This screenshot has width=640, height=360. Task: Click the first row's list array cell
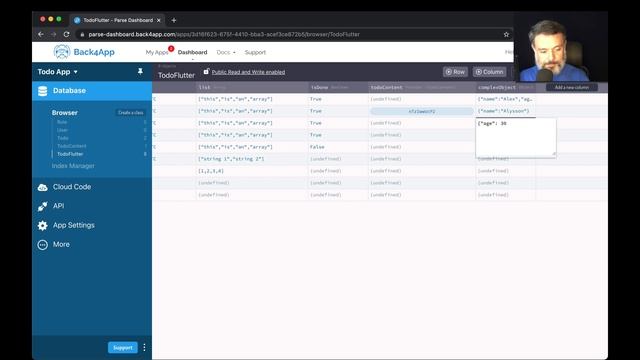tap(252, 99)
